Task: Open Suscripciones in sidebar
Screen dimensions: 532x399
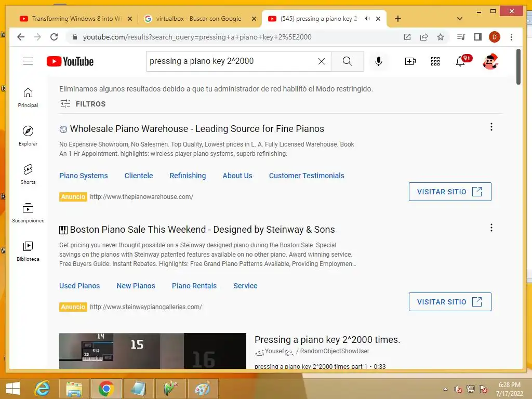Action: (x=28, y=212)
